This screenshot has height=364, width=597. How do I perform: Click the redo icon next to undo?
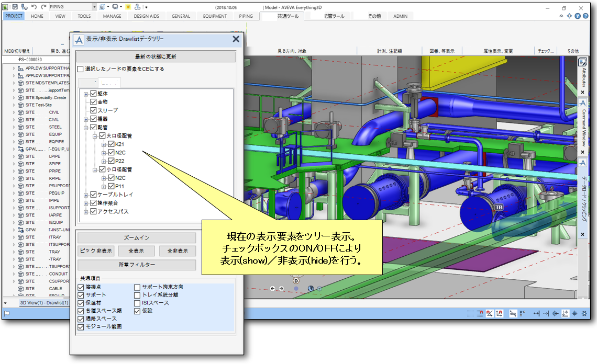[x=42, y=7]
